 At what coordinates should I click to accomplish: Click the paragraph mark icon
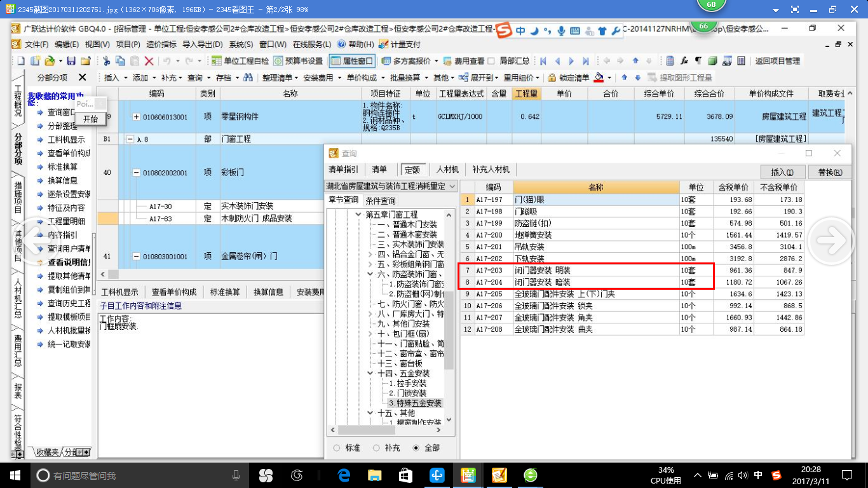coord(698,61)
